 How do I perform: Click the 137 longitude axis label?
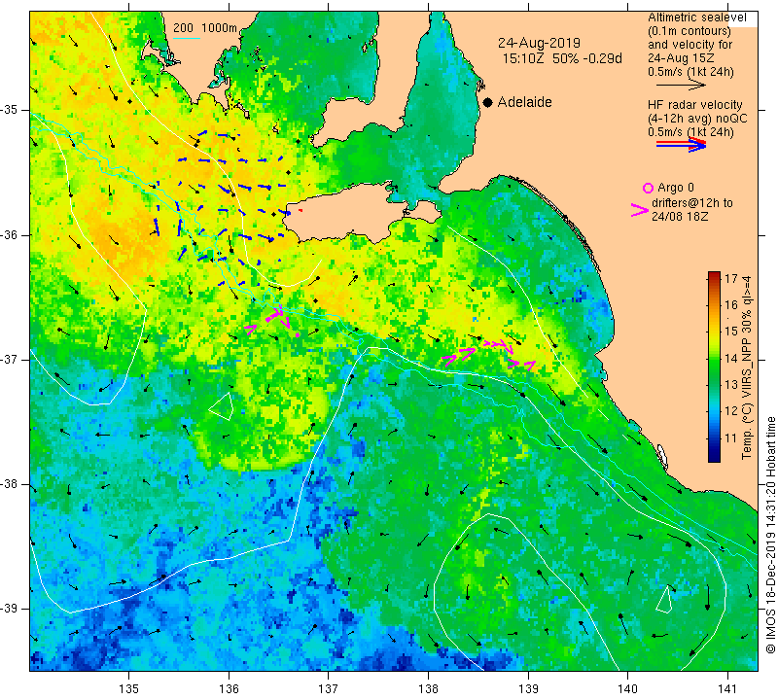coord(329,689)
